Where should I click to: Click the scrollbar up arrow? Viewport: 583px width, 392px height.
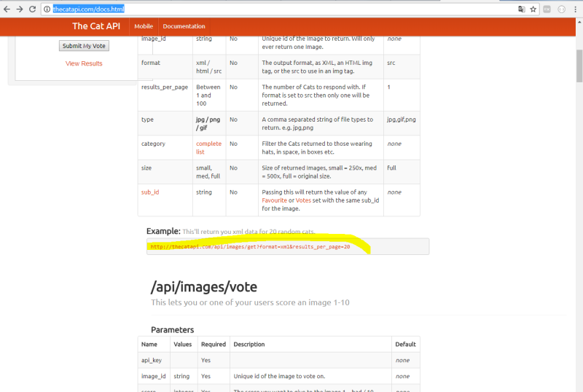[x=579, y=22]
